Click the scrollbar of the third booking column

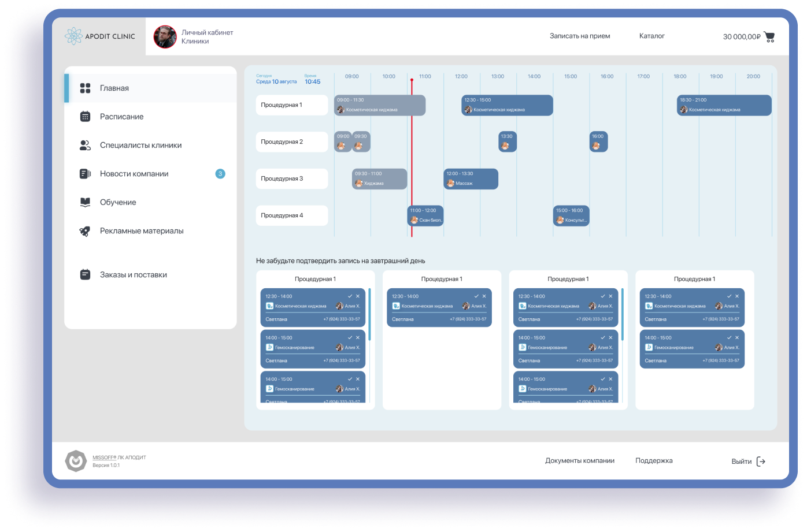pos(623,314)
